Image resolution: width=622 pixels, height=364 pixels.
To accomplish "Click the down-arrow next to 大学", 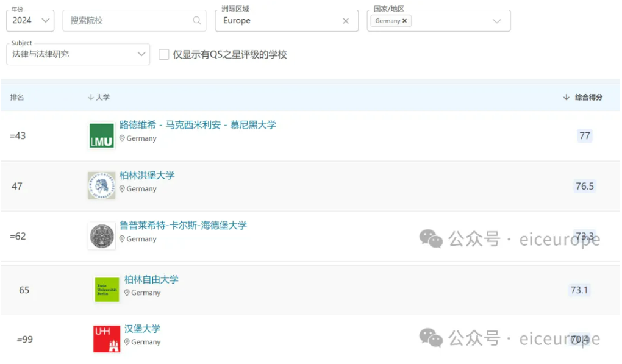I will [x=91, y=97].
